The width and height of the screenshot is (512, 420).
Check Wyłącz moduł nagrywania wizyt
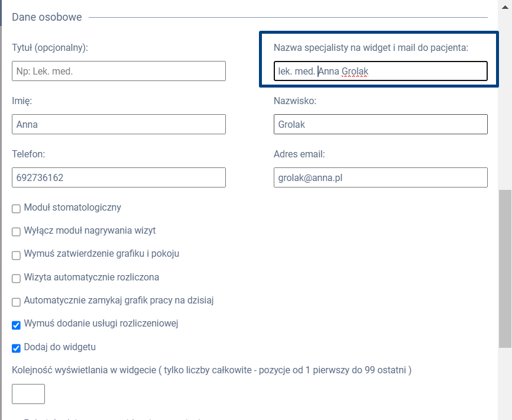[17, 232]
